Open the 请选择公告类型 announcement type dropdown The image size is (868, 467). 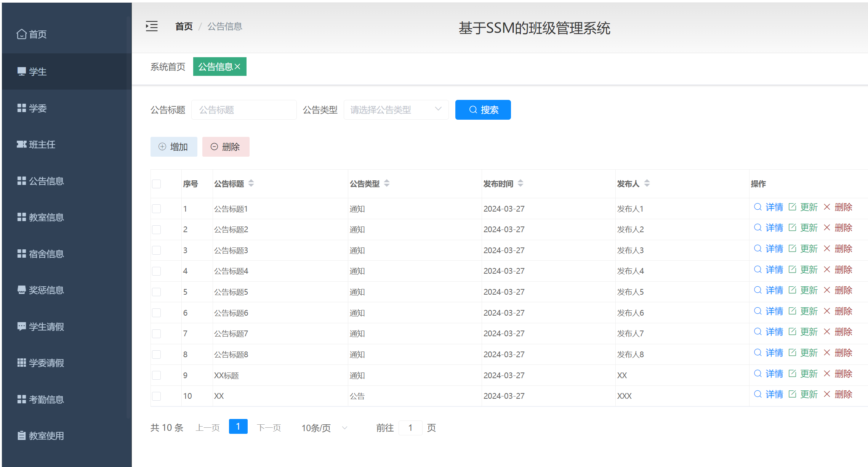[396, 109]
